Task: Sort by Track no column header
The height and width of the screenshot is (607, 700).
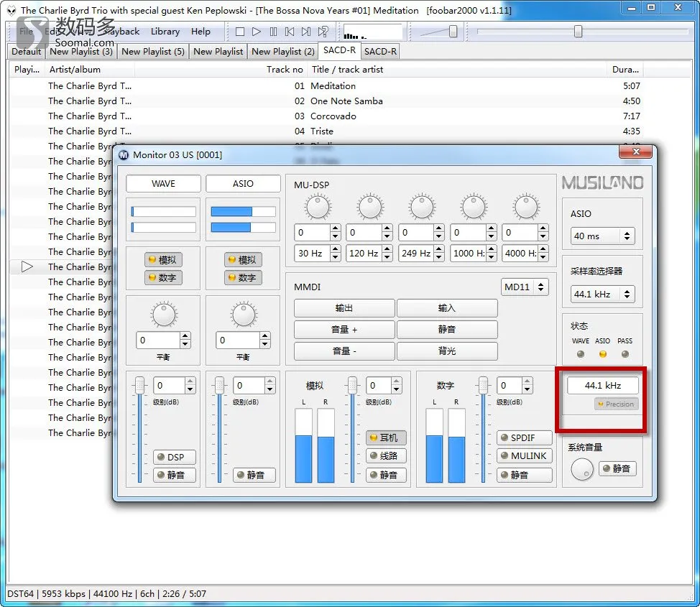Action: pos(285,69)
